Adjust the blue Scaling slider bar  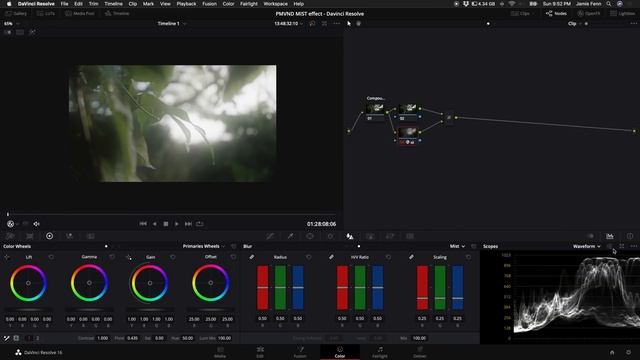pos(458,288)
